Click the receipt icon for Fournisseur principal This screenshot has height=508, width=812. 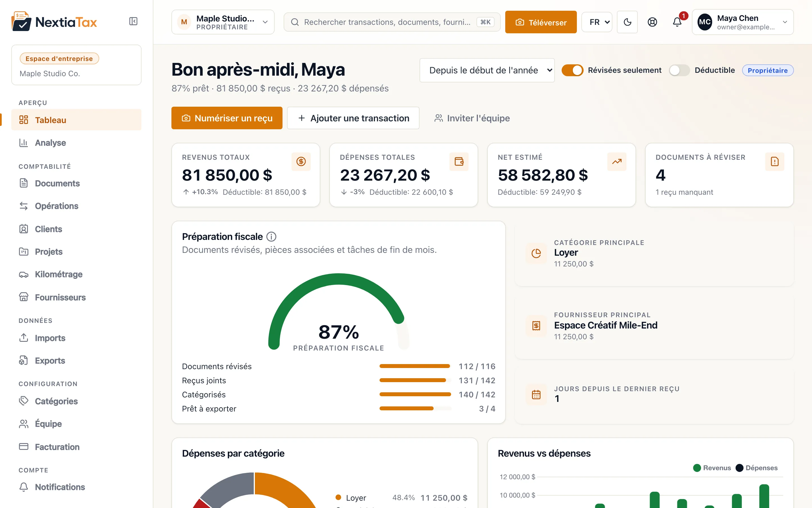tap(536, 326)
